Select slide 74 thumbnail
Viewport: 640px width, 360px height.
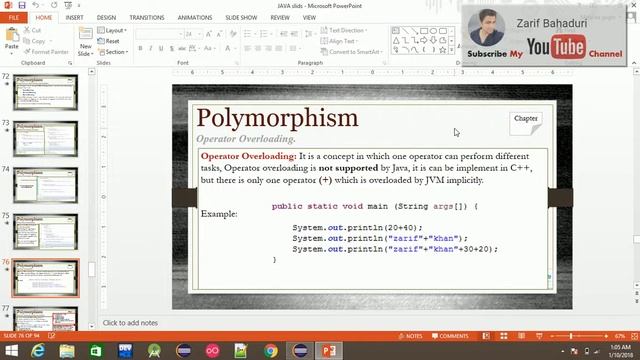[45, 185]
